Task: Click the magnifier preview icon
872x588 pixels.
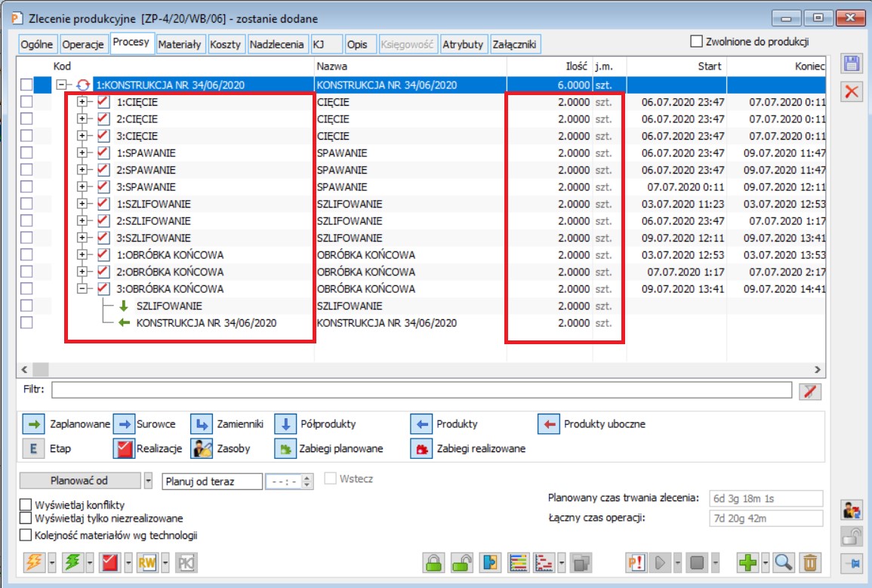Action: click(x=784, y=562)
